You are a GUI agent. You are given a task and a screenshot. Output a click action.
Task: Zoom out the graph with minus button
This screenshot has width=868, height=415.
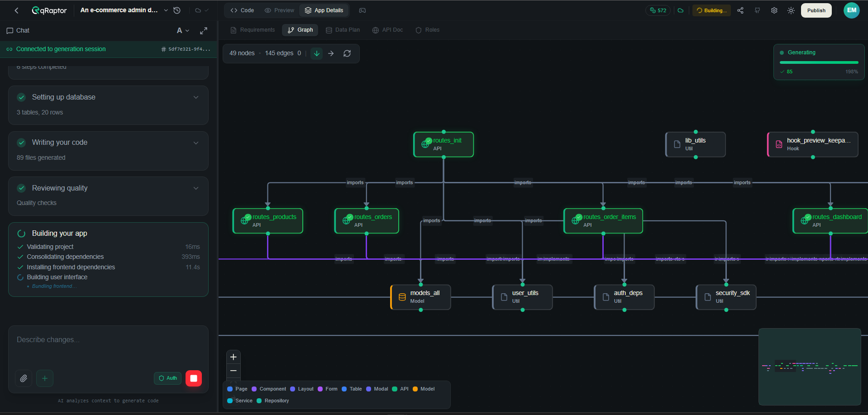234,371
